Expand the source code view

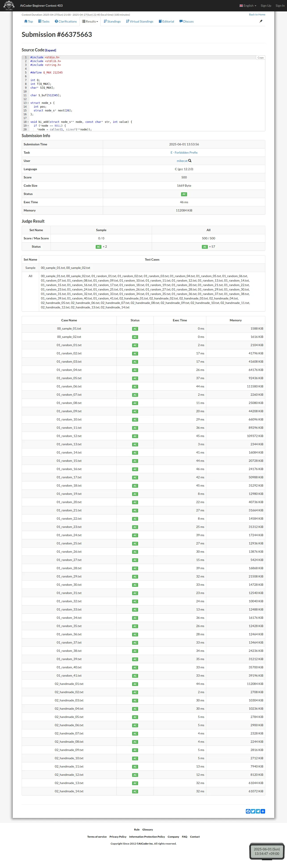tap(51, 50)
